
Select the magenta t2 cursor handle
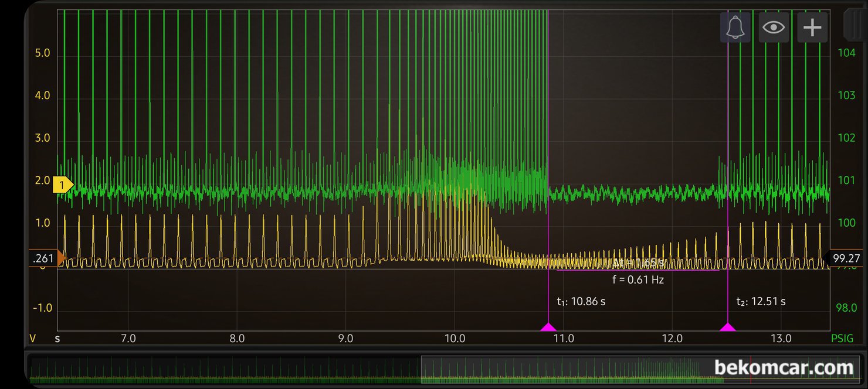(727, 326)
